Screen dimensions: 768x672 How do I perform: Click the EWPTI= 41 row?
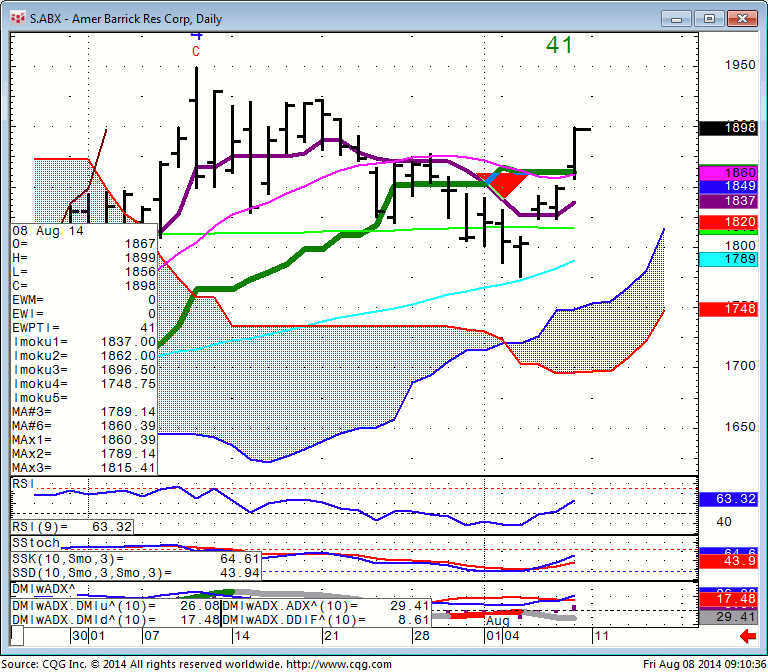84,328
